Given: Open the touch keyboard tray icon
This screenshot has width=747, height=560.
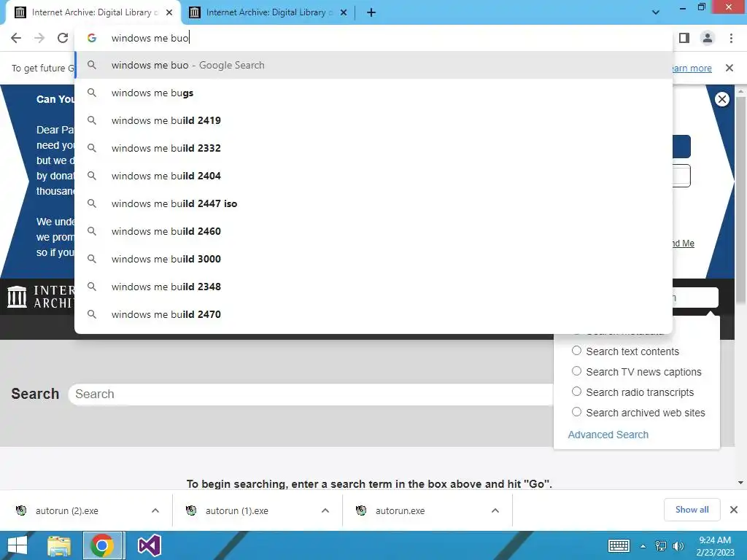Looking at the screenshot, I should (619, 545).
